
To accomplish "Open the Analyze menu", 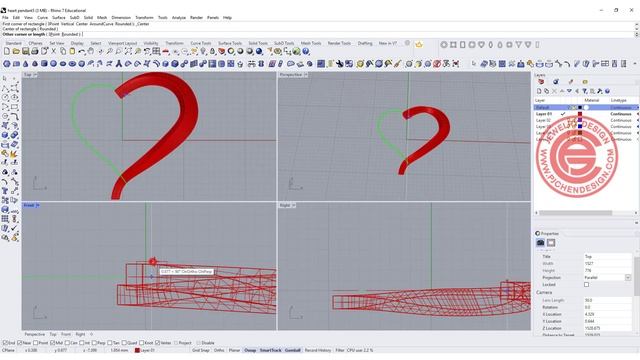I will tap(178, 18).
